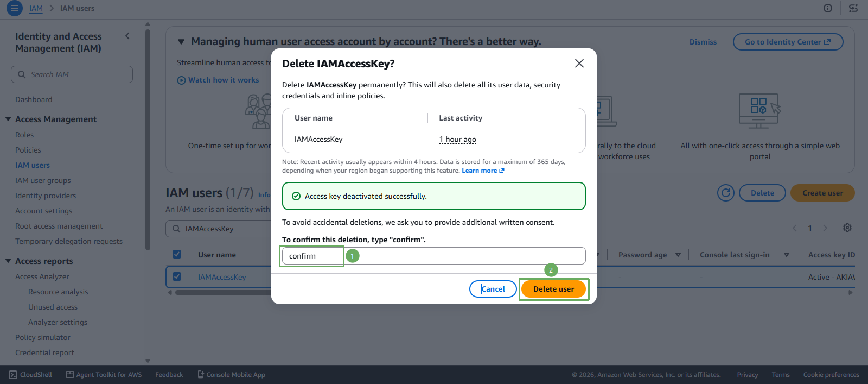The image size is (868, 384).
Task: Click the web portal illustration icon
Action: coord(760,111)
